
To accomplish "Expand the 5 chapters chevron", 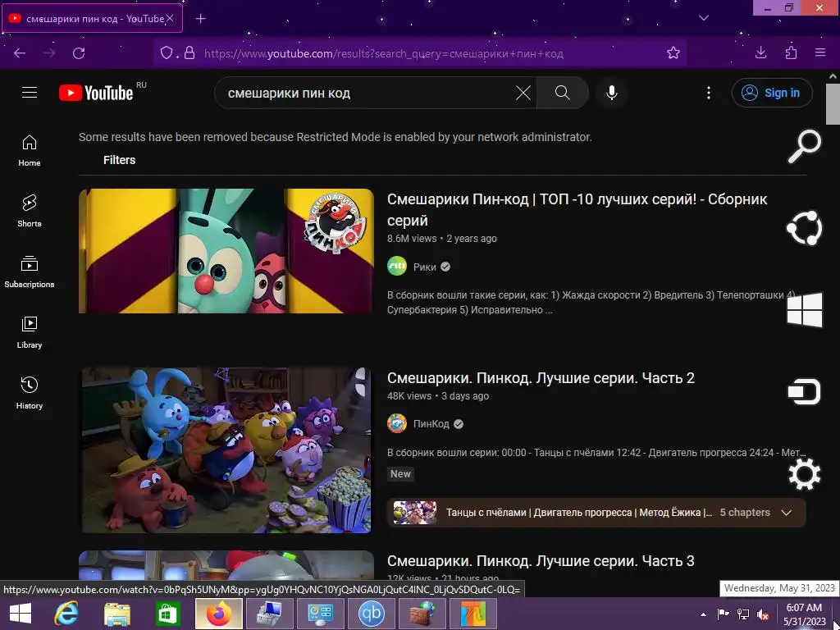I will pos(786,512).
